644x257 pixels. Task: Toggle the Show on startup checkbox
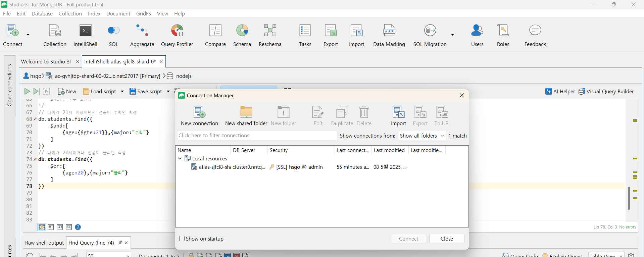[182, 239]
